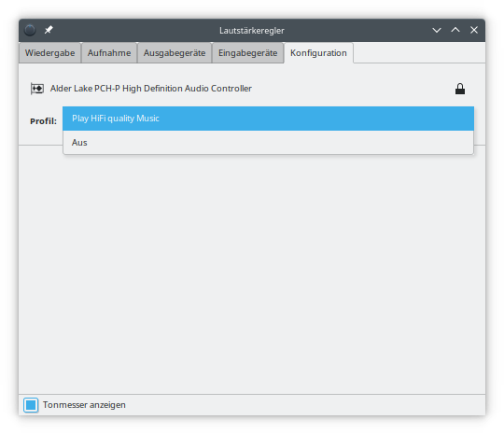Viewport: 504px width, 434px height.
Task: Open the round window menu icon
Action: pyautogui.click(x=30, y=30)
